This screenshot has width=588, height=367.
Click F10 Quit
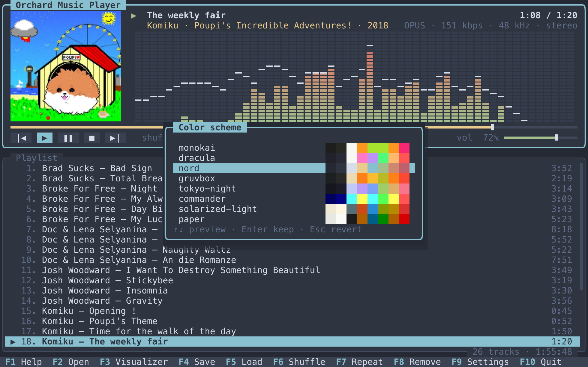(541, 362)
